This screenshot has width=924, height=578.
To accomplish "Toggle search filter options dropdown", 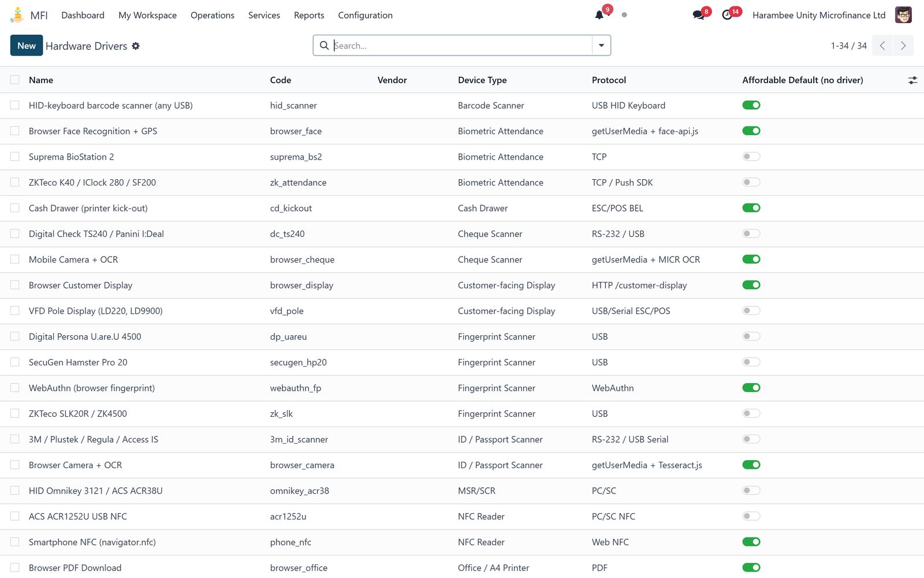I will pos(601,46).
